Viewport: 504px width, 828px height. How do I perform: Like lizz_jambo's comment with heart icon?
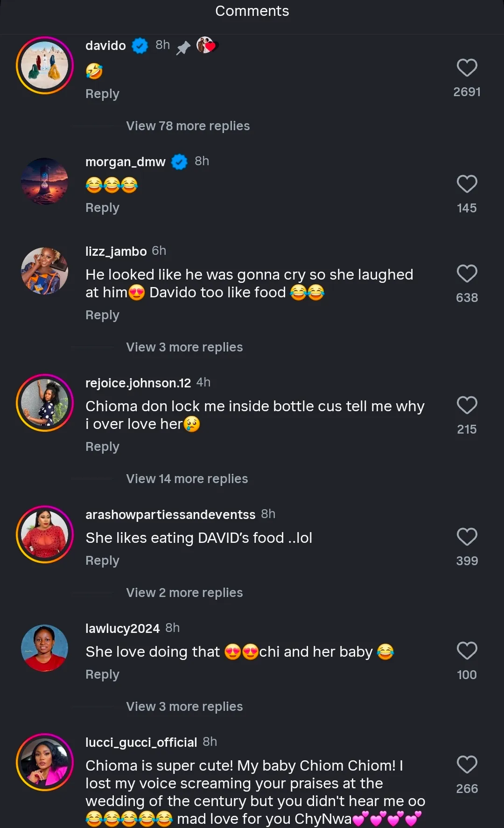tap(467, 274)
